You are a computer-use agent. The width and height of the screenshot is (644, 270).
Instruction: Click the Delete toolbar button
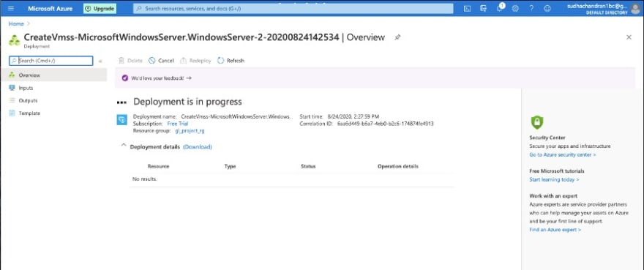(x=130, y=61)
